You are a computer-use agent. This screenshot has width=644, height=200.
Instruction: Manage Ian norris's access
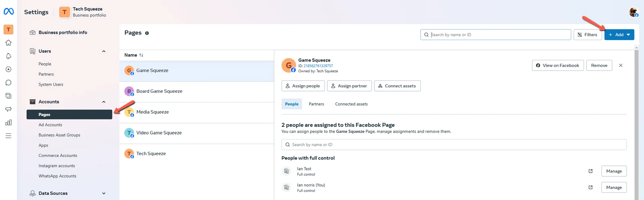click(x=614, y=188)
